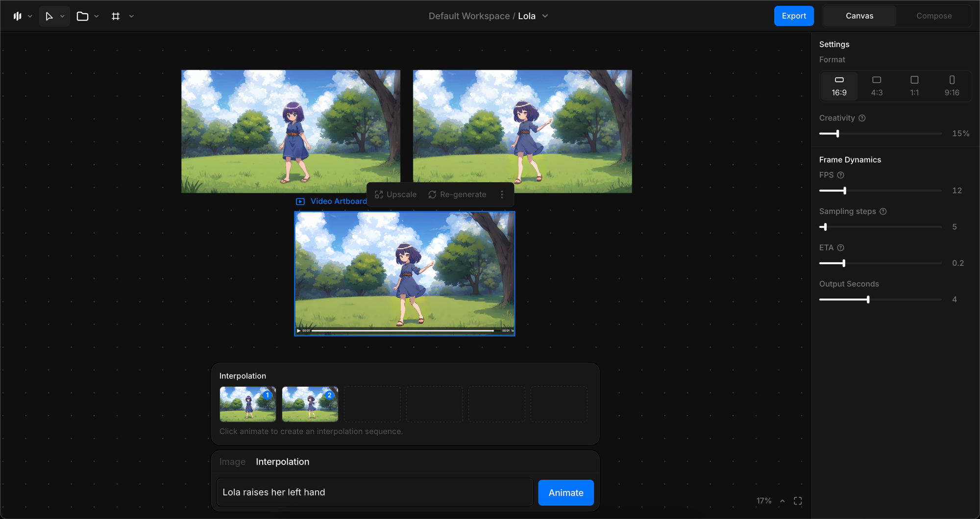The height and width of the screenshot is (519, 980).
Task: Select the video artboard preview
Action: 404,273
